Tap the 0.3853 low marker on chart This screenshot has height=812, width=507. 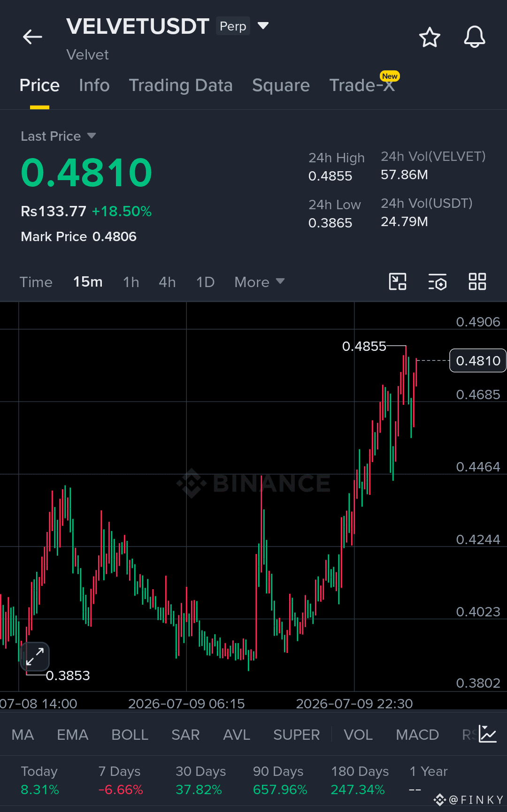[68, 675]
